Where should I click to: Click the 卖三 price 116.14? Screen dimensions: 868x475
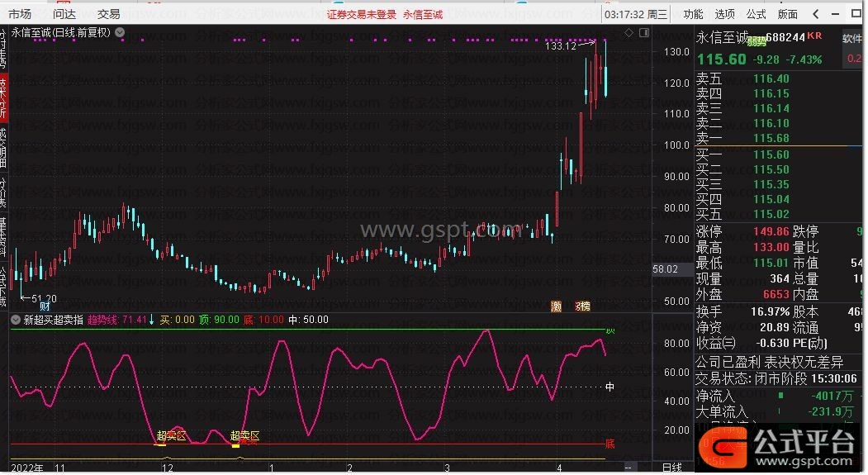tap(771, 108)
